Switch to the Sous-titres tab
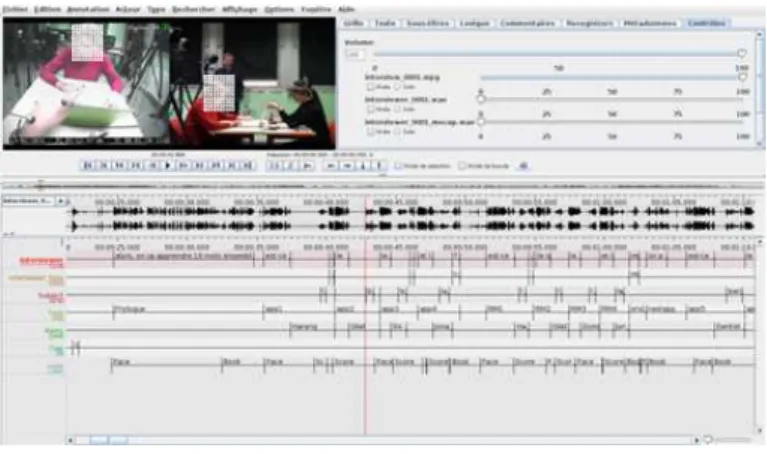767x454 pixels. [428, 23]
